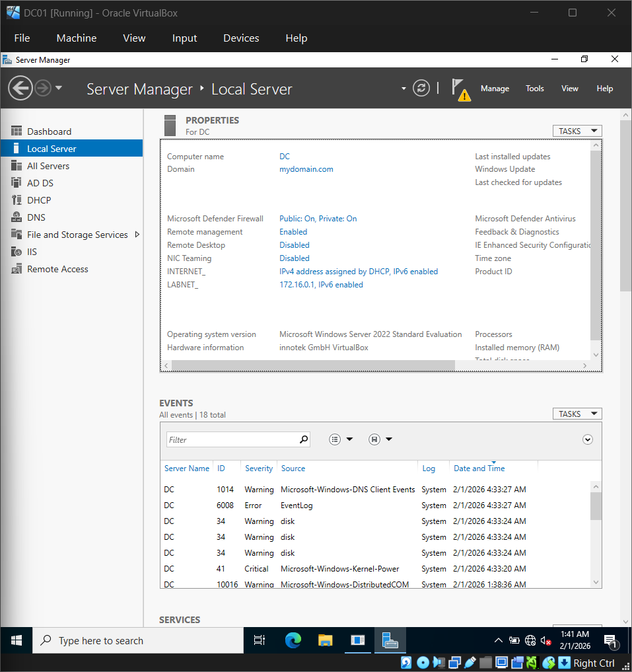
Task: Open VirtualBox File menu
Action: pyautogui.click(x=22, y=38)
